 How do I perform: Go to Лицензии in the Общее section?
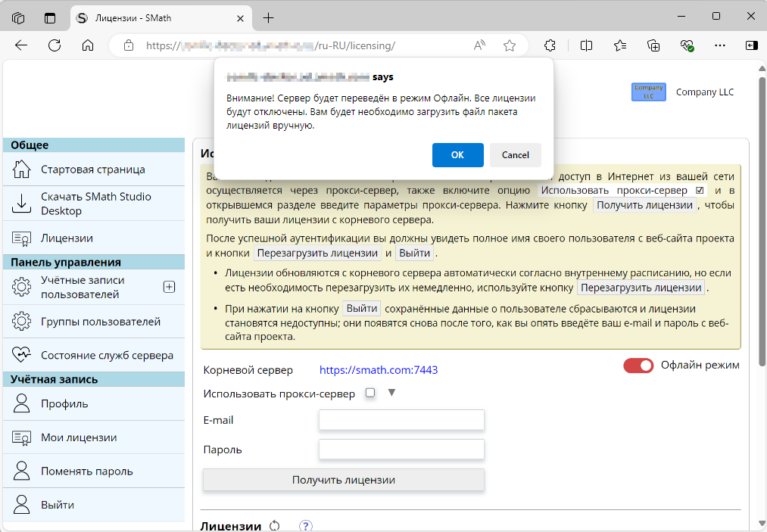67,238
